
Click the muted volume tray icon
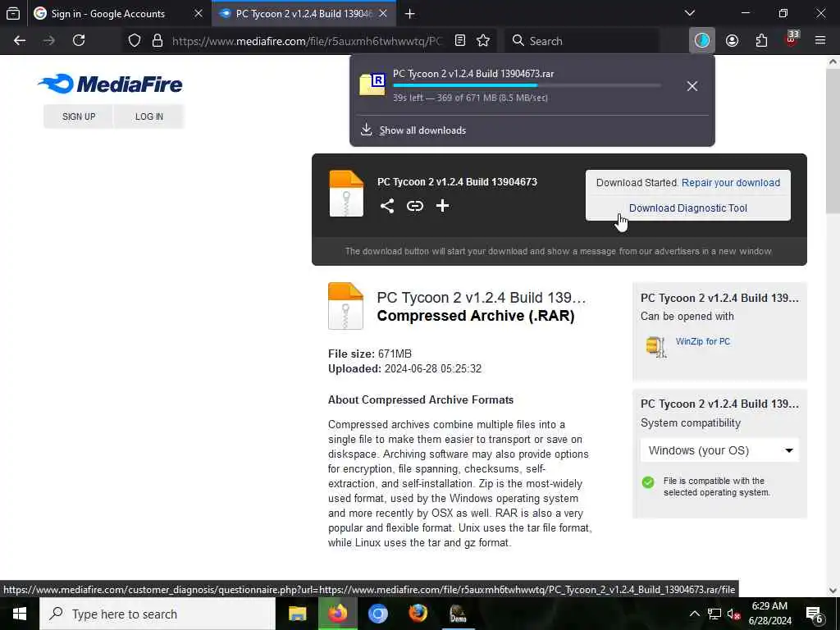tap(734, 614)
